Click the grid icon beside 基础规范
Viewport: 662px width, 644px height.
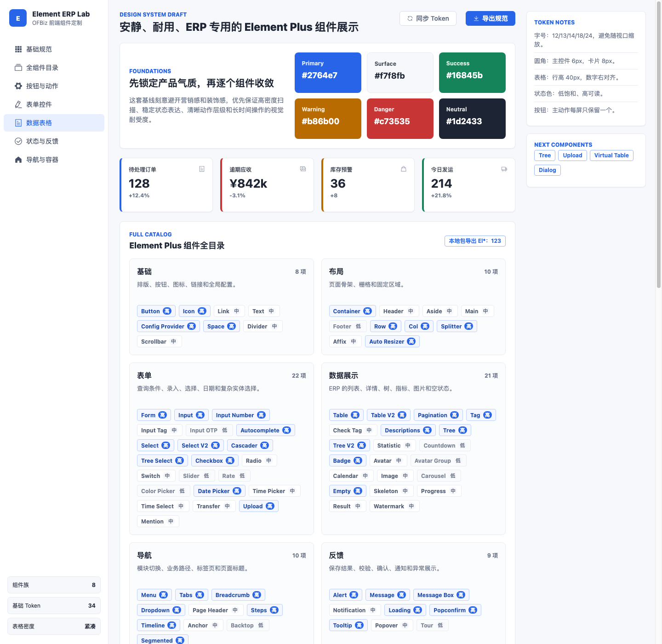[x=18, y=49]
